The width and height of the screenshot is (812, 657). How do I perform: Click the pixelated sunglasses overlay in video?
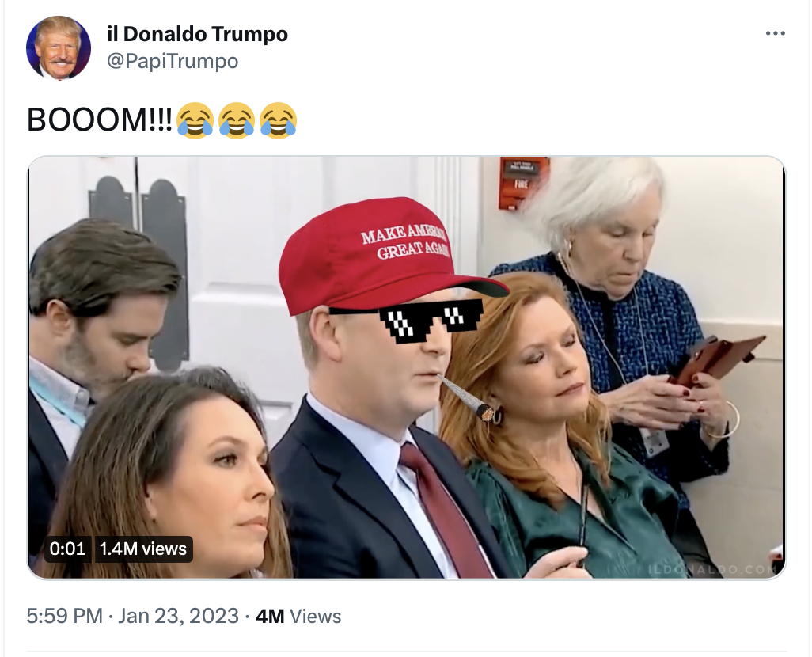click(x=407, y=319)
